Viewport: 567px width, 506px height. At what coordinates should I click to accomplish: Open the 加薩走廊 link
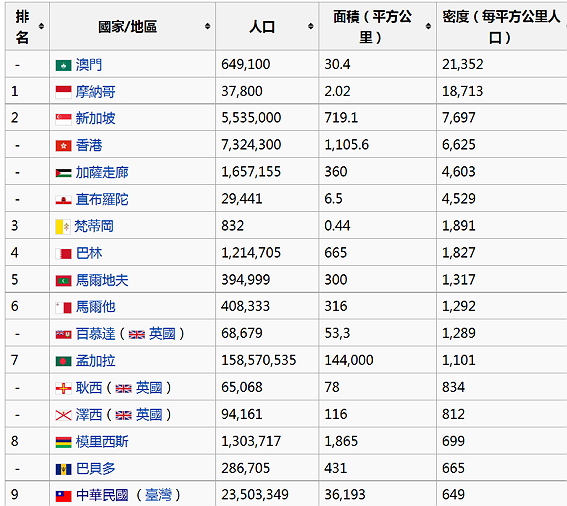(x=102, y=173)
